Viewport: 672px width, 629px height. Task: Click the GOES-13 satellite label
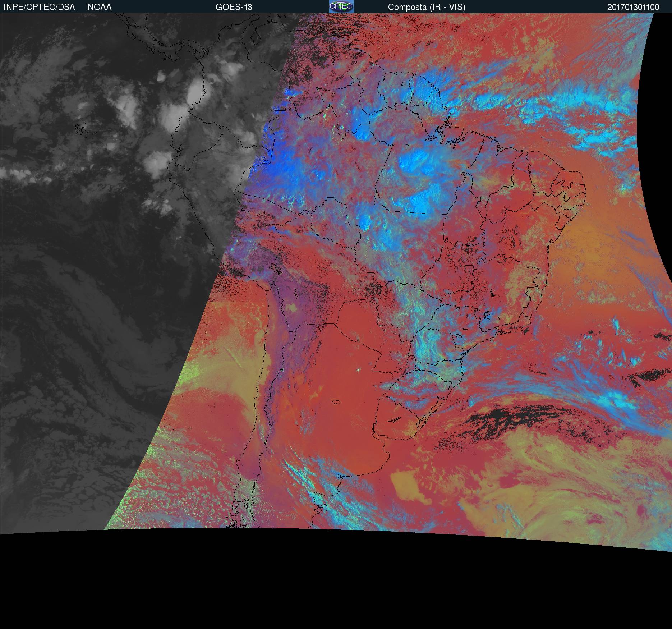pyautogui.click(x=234, y=7)
